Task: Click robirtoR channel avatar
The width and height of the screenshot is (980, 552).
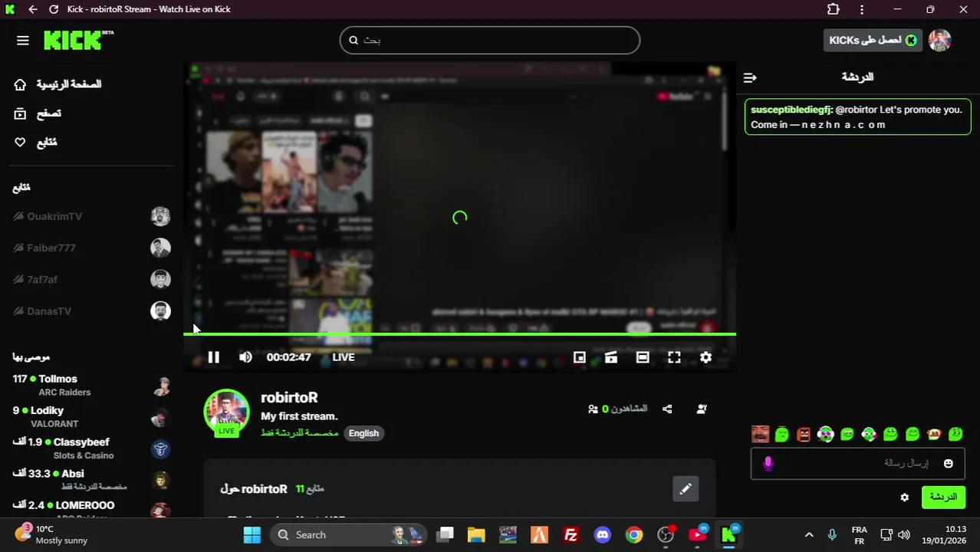Action: (x=226, y=412)
